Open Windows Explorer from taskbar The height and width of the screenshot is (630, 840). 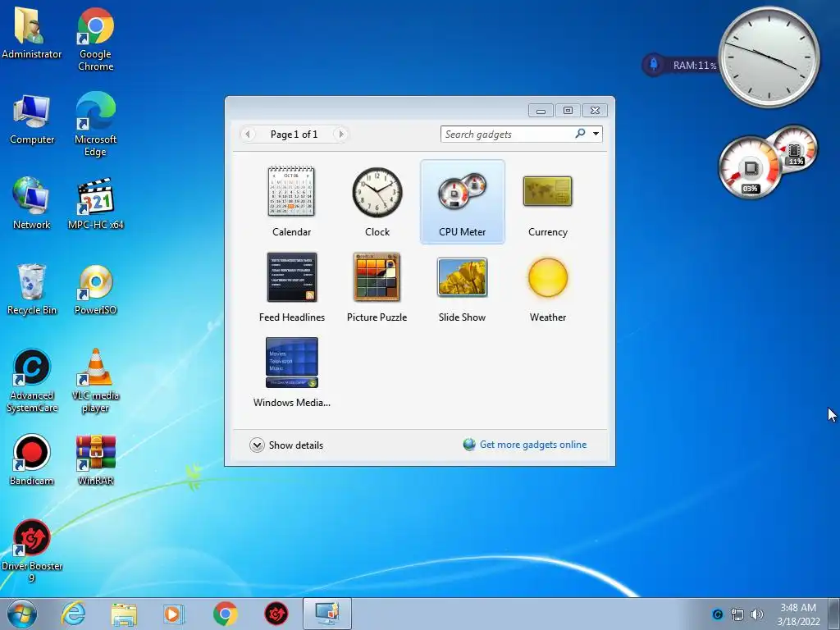124,614
